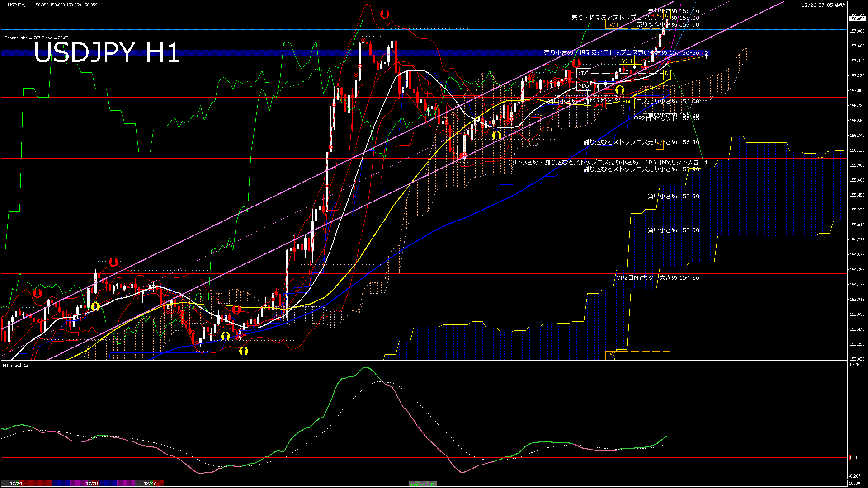Click the red down-arrow above the highest peak
868x488 pixels.
coord(384,14)
